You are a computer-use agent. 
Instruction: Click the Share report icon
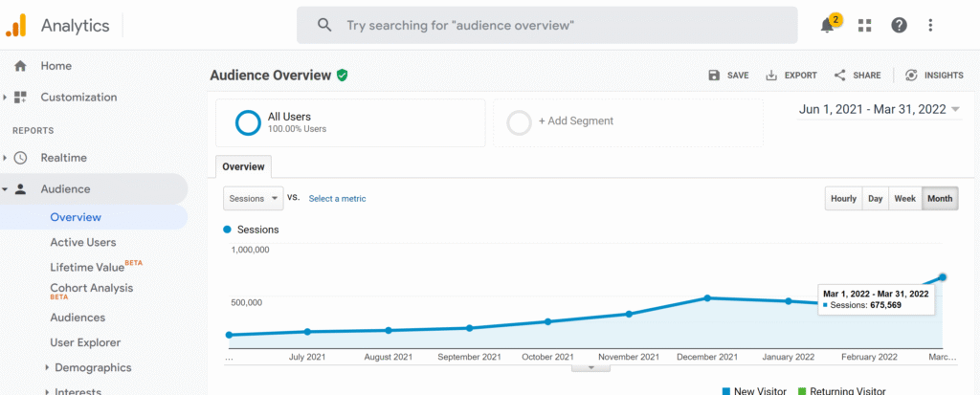click(x=839, y=76)
